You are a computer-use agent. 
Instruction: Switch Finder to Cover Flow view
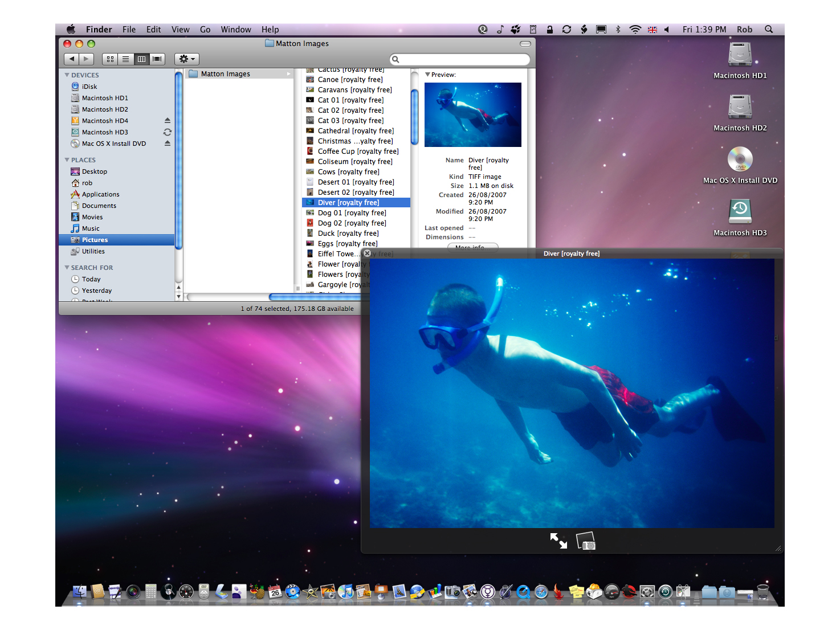pyautogui.click(x=157, y=59)
